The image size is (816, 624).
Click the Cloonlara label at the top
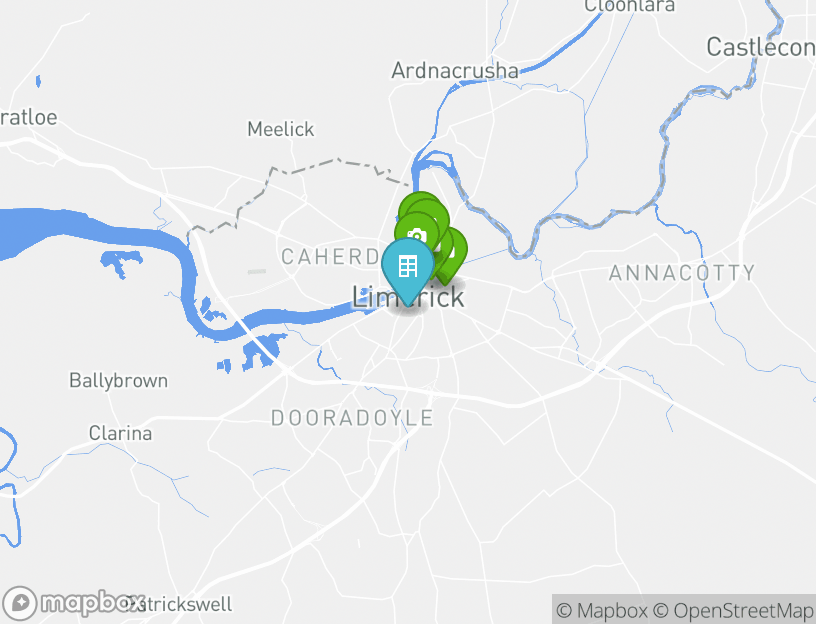[630, 6]
